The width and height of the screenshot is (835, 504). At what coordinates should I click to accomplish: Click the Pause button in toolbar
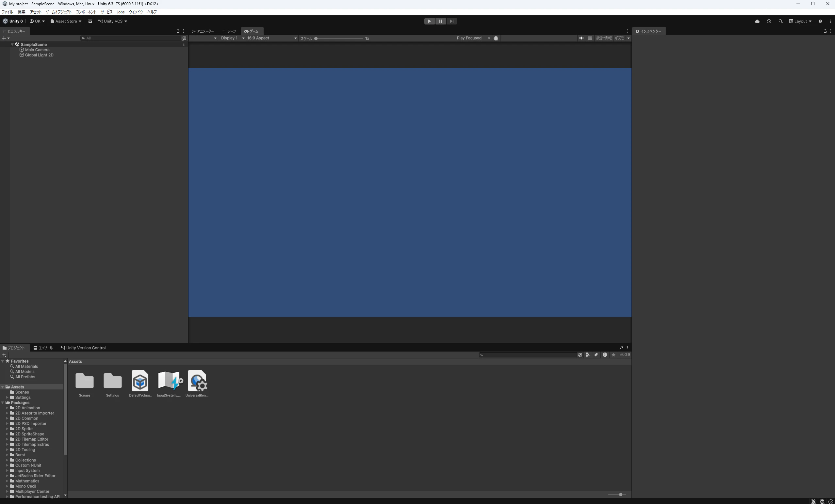[441, 21]
